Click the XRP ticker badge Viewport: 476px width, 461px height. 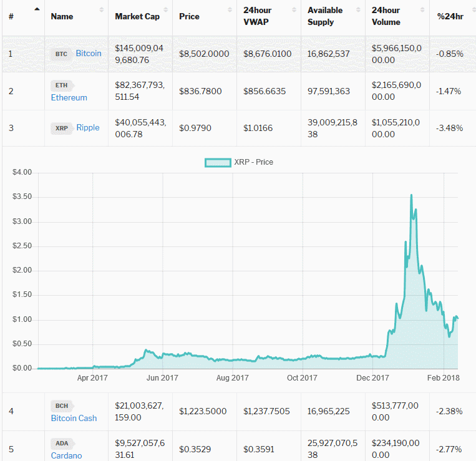tap(62, 128)
